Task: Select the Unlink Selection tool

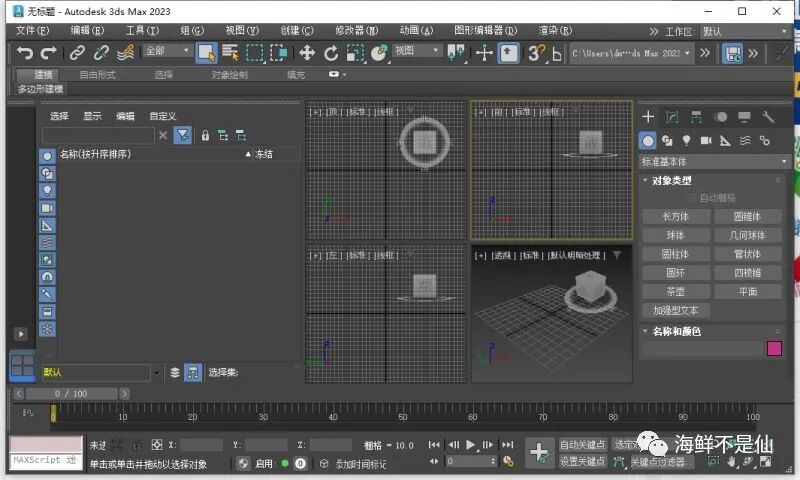Action: (x=101, y=53)
